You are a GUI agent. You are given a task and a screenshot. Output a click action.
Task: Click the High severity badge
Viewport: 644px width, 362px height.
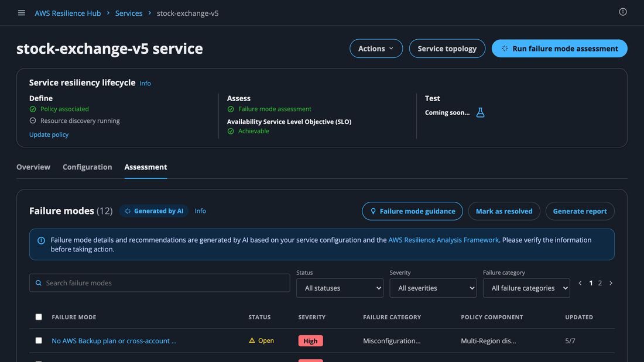(310, 341)
